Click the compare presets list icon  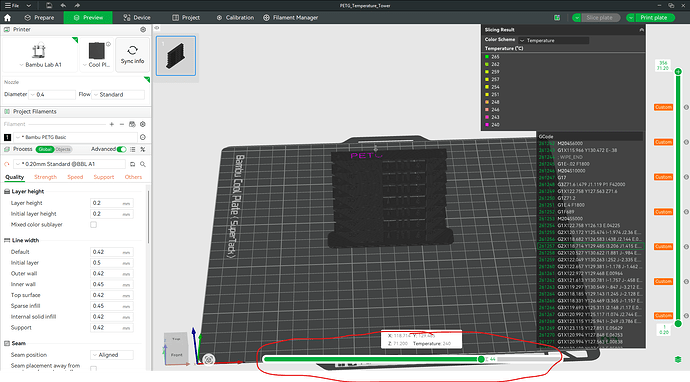coord(133,149)
